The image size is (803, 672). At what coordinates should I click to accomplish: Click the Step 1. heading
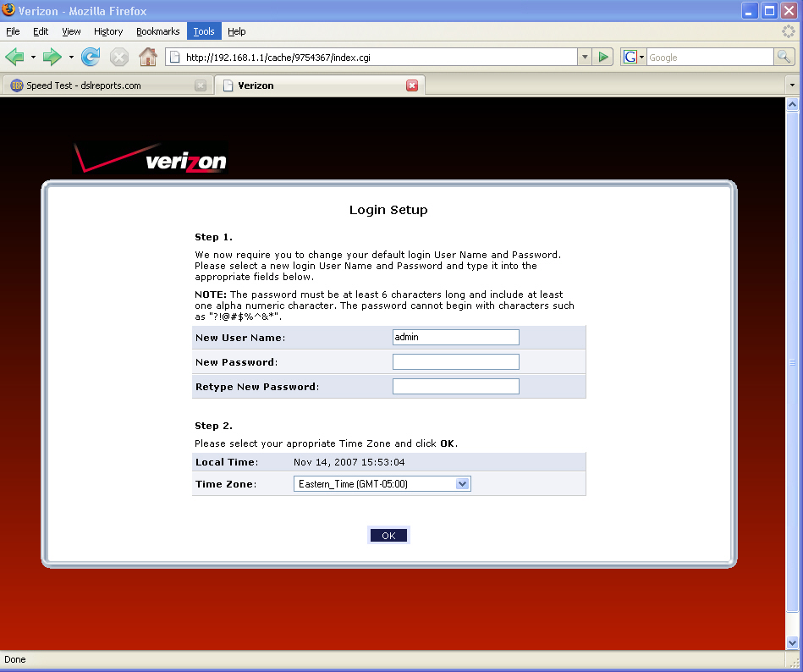[x=213, y=237]
